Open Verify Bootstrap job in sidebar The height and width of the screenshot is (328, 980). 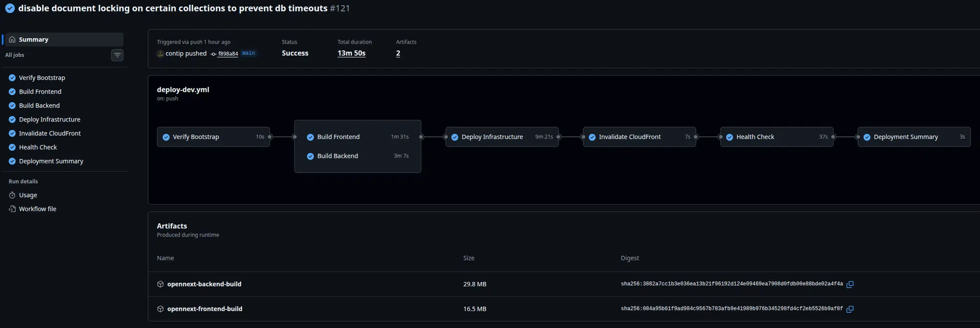click(x=42, y=78)
